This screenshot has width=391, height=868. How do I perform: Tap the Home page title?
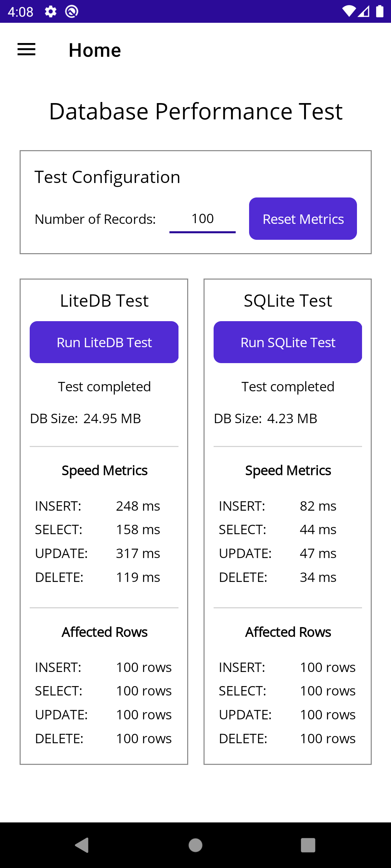click(x=95, y=50)
